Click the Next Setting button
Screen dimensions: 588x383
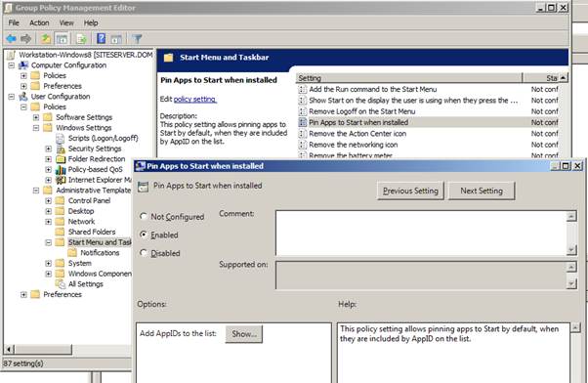tap(482, 191)
